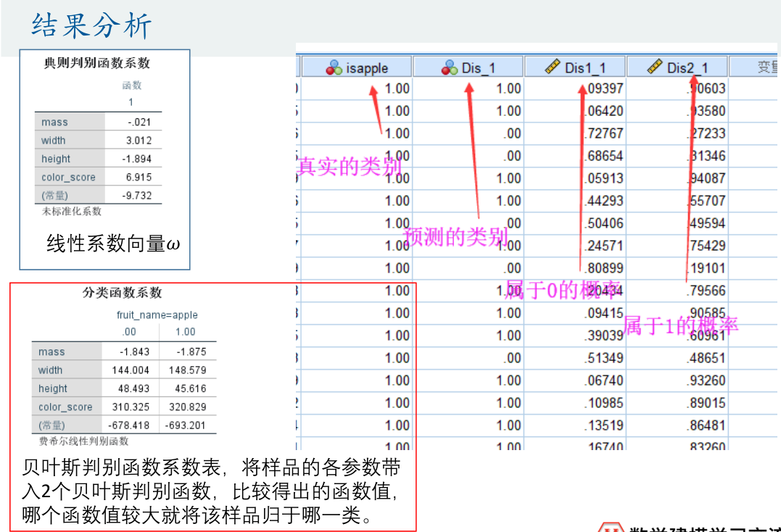The width and height of the screenshot is (781, 532).
Task: Click the Dis1_1 cell value .09415
Action: coord(603,313)
